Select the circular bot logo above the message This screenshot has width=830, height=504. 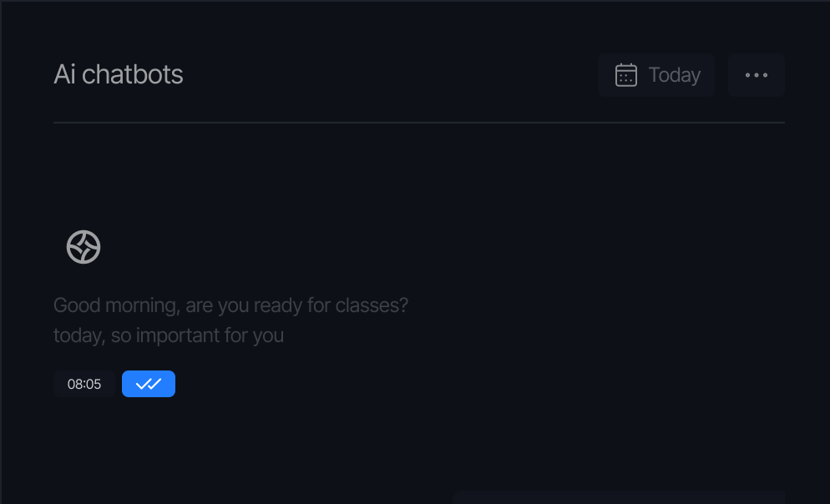(x=82, y=247)
